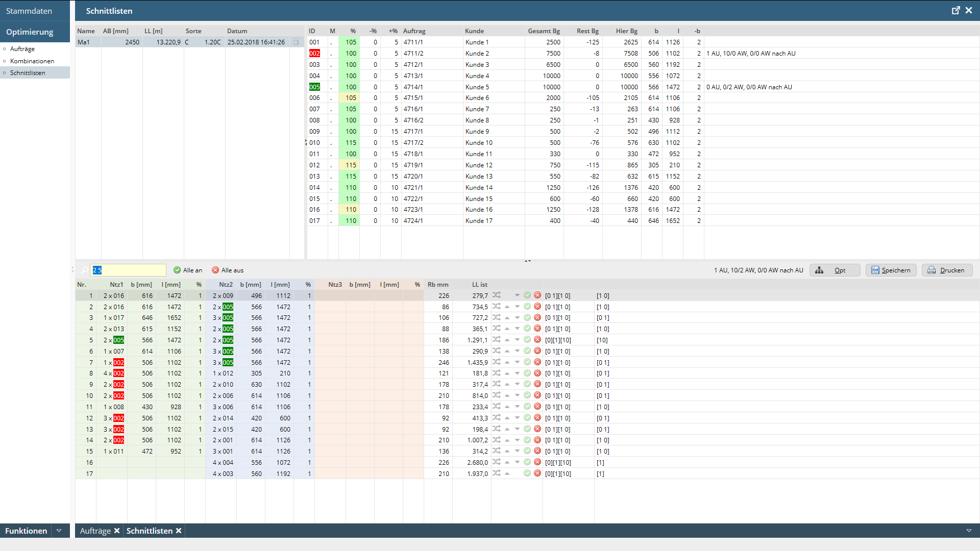Select the red 002 ID cell in the orders table
Screen dimensions: 980x551
click(x=314, y=54)
